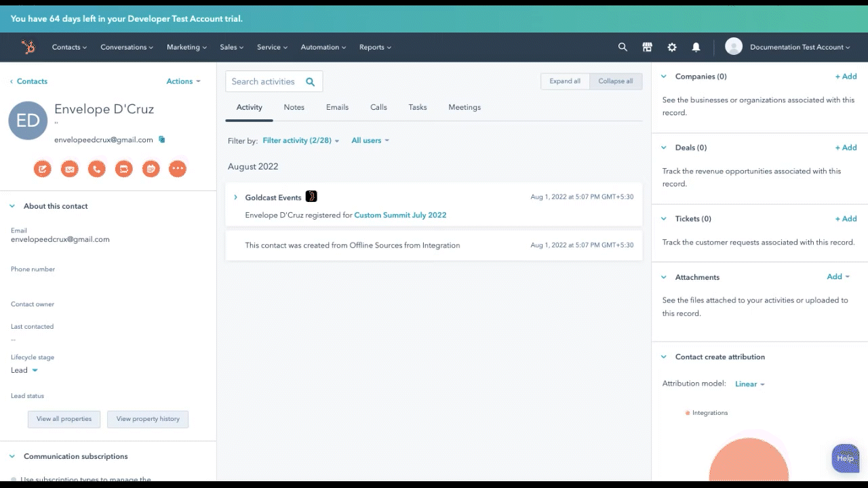Open more actions with orange ellipsis icon
Viewport: 868px width, 488px height.
point(178,169)
